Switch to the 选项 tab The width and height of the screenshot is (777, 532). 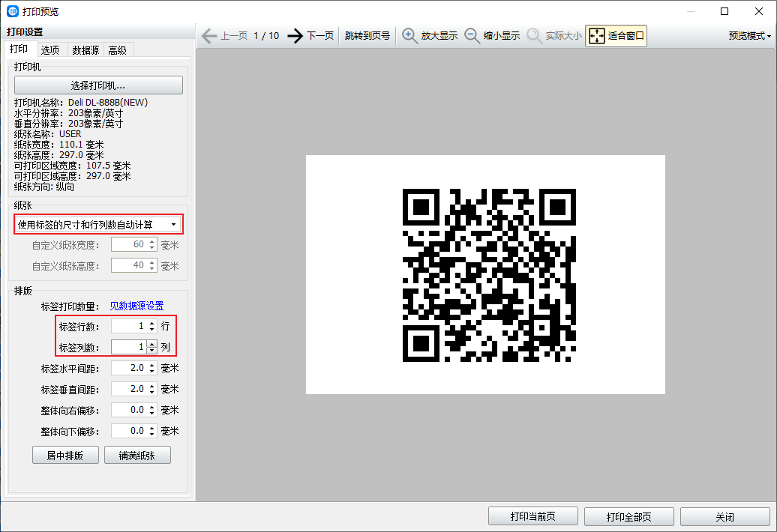pos(50,50)
